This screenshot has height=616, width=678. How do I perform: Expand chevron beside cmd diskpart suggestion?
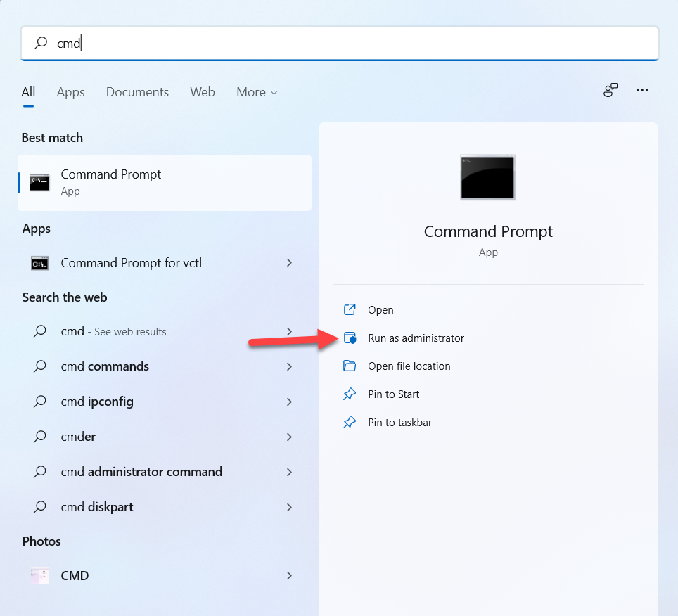tap(289, 507)
